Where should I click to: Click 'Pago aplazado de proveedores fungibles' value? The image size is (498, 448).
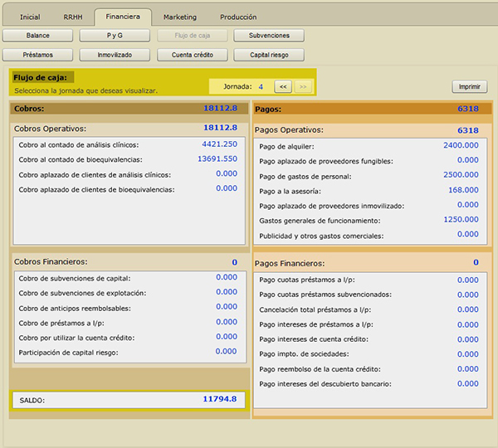click(468, 160)
